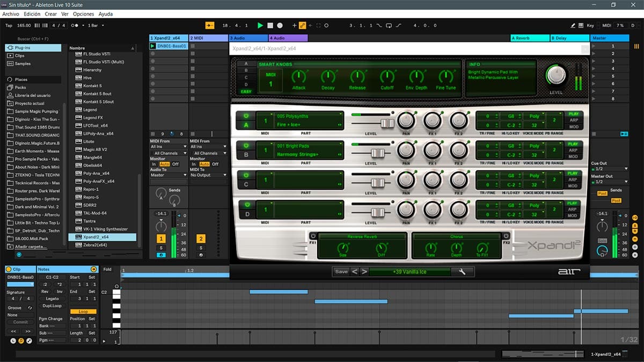Screen dimensions: 644x362
Task: Toggle power for part C
Action: point(246,175)
